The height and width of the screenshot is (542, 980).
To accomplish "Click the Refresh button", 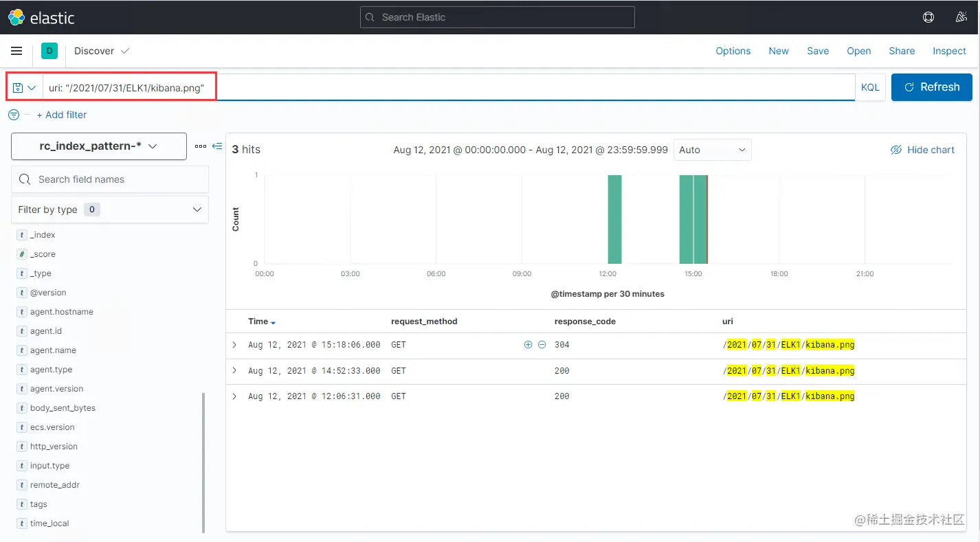I will pyautogui.click(x=931, y=87).
